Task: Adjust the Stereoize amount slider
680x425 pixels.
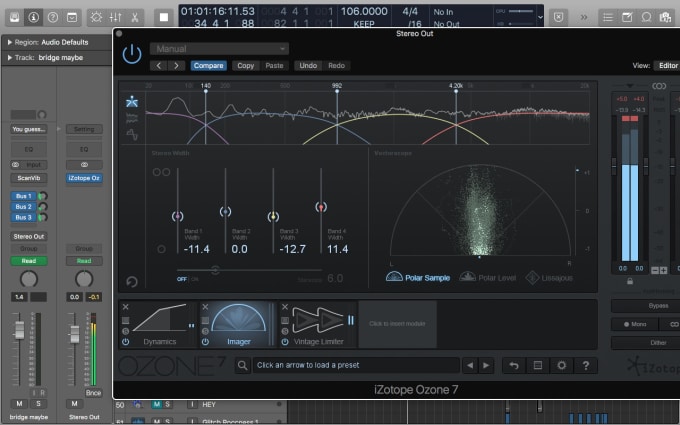Action: click(215, 270)
